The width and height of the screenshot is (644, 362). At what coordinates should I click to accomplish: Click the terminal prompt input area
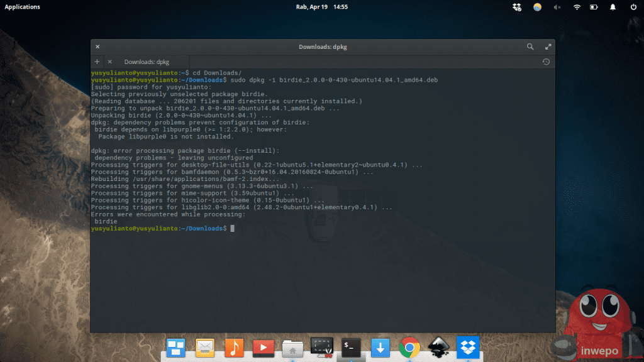click(232, 229)
